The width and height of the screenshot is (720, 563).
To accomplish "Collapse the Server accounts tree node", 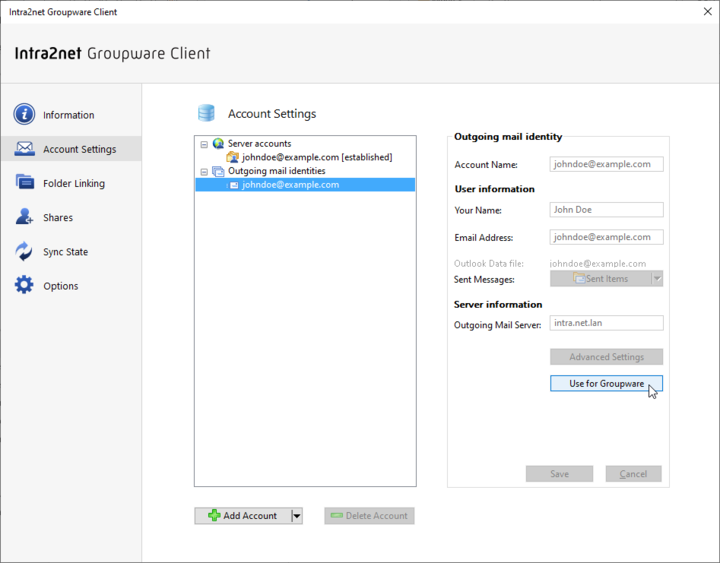I will coord(204,144).
